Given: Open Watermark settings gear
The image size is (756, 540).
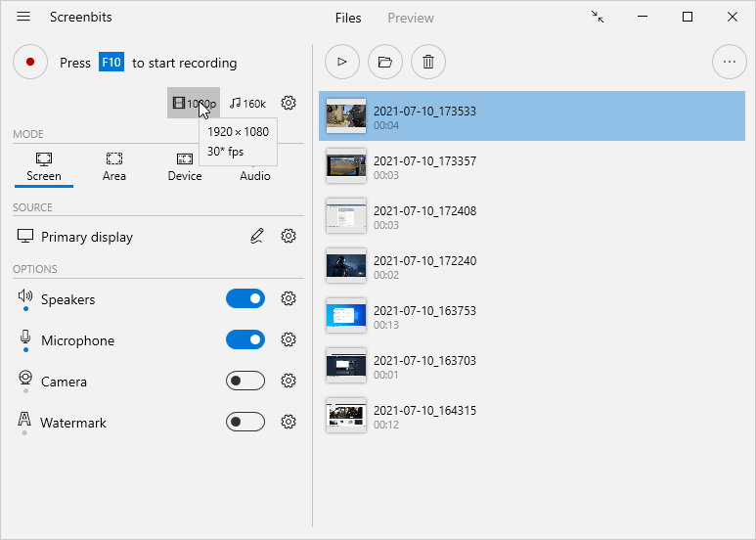Looking at the screenshot, I should (x=289, y=422).
